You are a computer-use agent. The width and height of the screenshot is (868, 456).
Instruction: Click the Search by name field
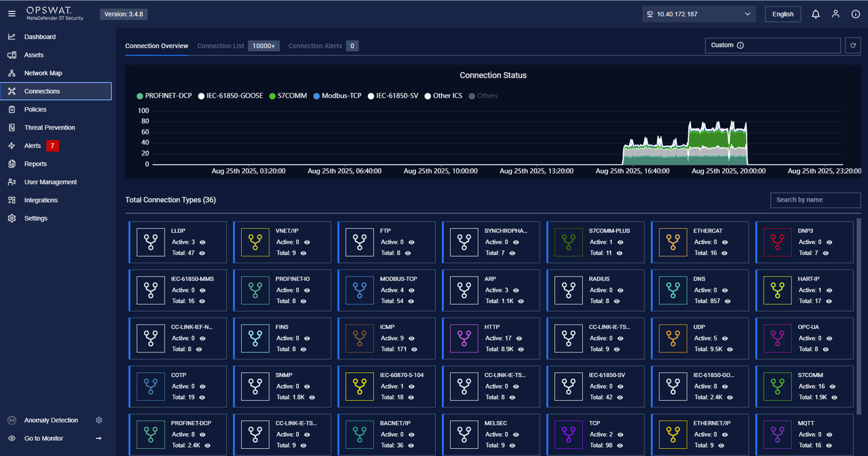tap(816, 200)
